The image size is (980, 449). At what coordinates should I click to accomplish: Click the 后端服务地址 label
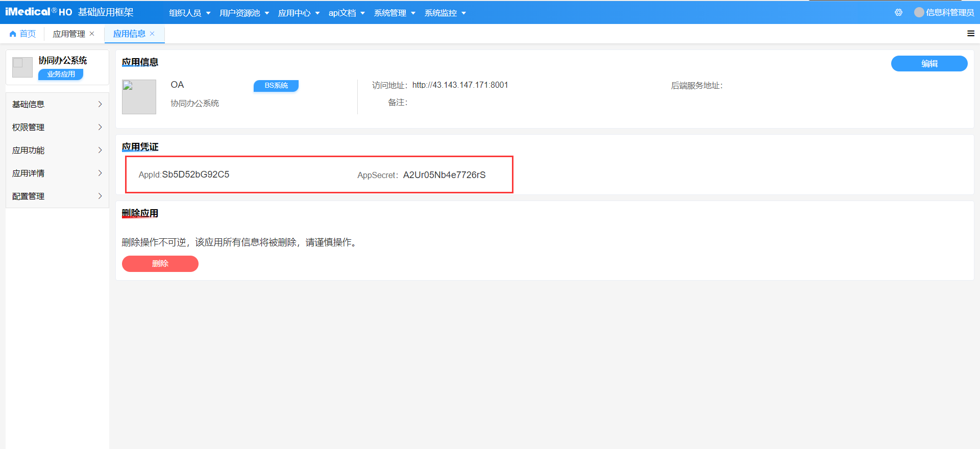pyautogui.click(x=697, y=86)
